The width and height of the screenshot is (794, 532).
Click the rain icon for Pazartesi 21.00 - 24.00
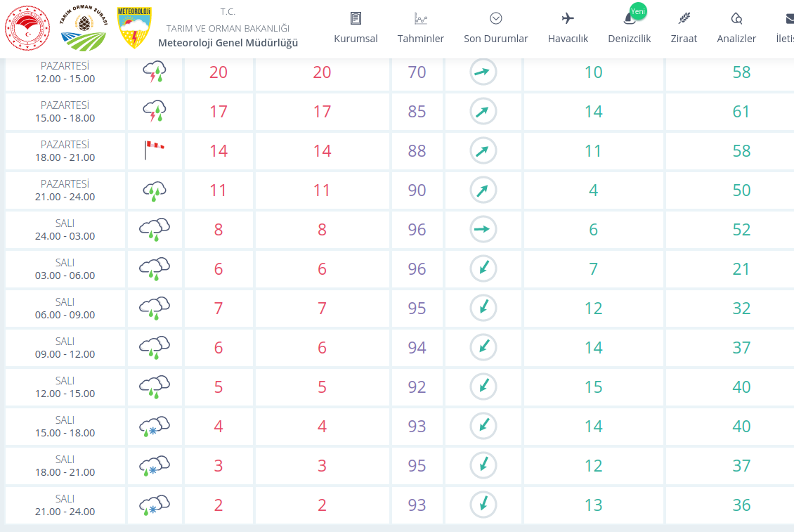[155, 190]
